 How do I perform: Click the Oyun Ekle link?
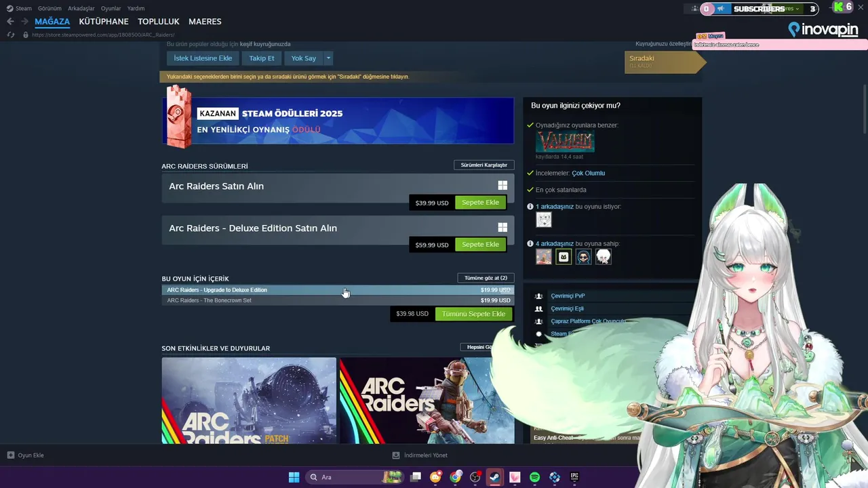tap(31, 455)
